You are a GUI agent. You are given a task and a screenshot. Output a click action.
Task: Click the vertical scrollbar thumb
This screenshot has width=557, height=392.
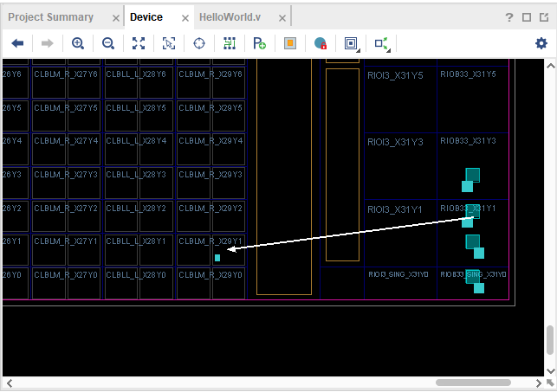point(550,340)
